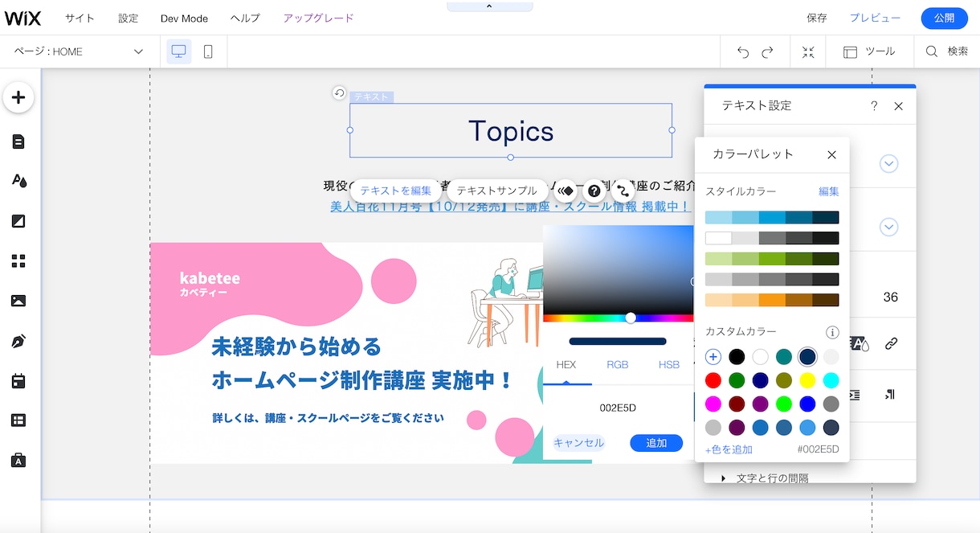Viewport: 980px width, 533px height.
Task: Click the +色を追加 link
Action: pos(729,449)
